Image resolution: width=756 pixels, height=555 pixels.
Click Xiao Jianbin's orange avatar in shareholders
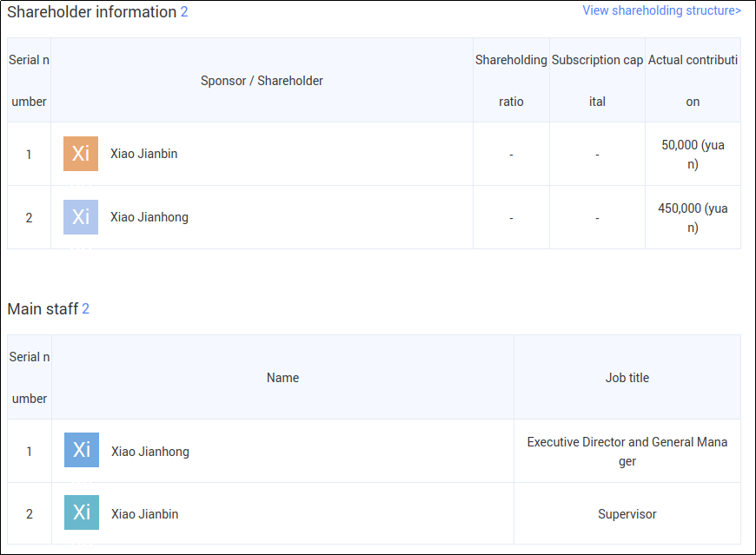pos(81,154)
